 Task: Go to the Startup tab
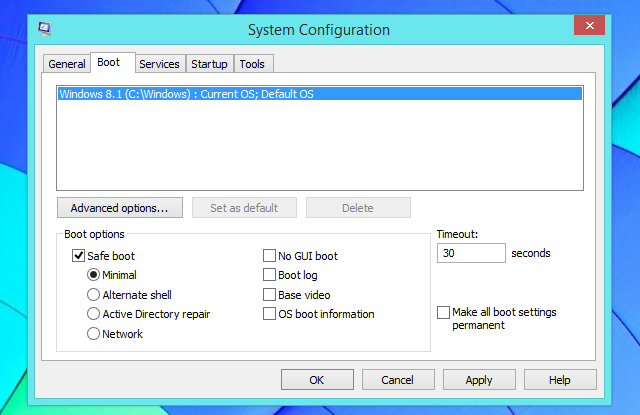[x=210, y=64]
